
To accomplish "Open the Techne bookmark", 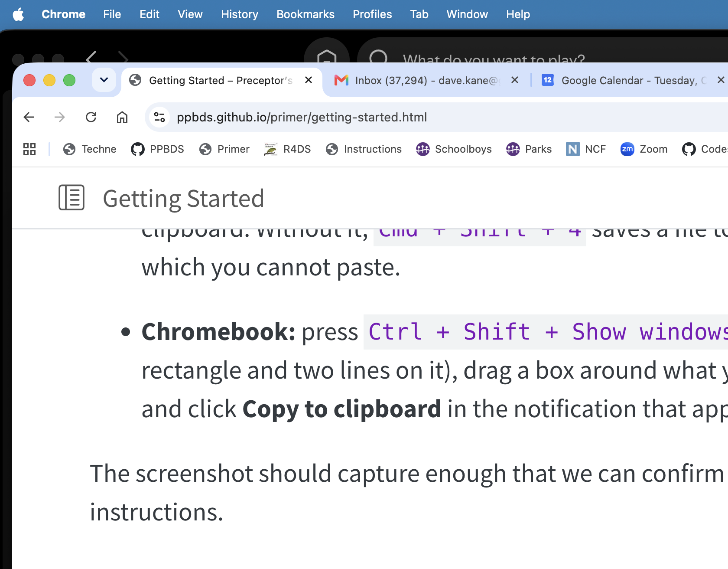I will click(x=90, y=149).
